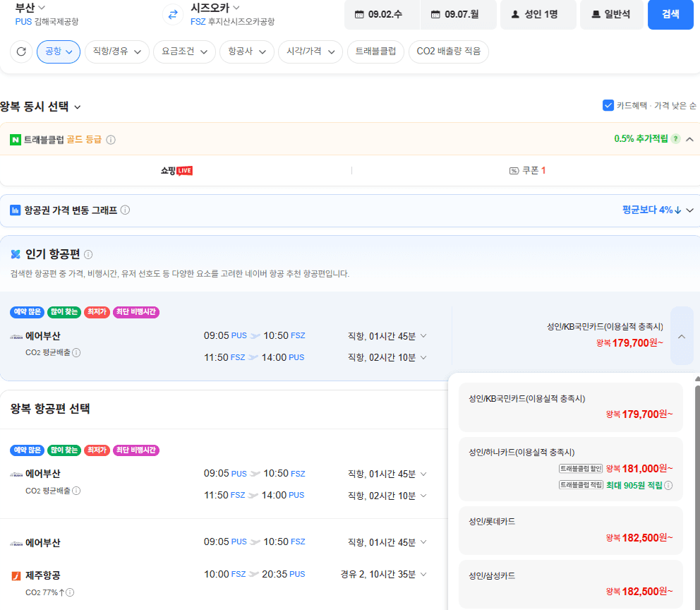Click 최단 비행시간 badge in 왕복 항공편 list
This screenshot has height=610, width=700.
click(x=136, y=450)
